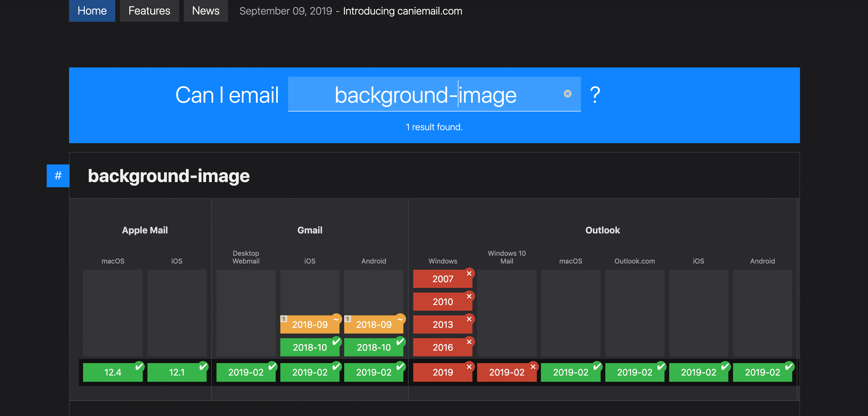Click the checkmark badge on Outlook iOS 2019-02
This screenshot has height=416, width=868.
click(x=725, y=366)
